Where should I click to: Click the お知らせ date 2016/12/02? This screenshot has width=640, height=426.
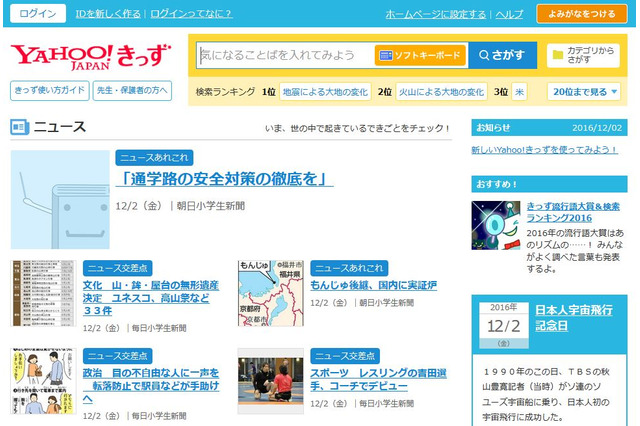click(597, 128)
